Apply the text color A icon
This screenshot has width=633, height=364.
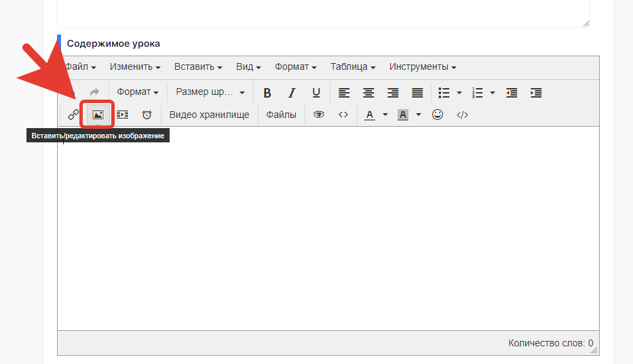[x=369, y=115]
